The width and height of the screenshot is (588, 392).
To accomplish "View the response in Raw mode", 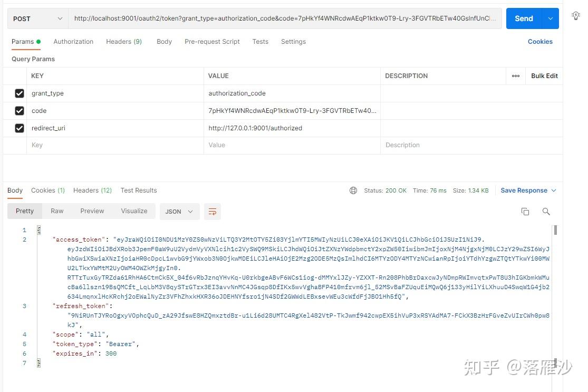I will point(56,211).
